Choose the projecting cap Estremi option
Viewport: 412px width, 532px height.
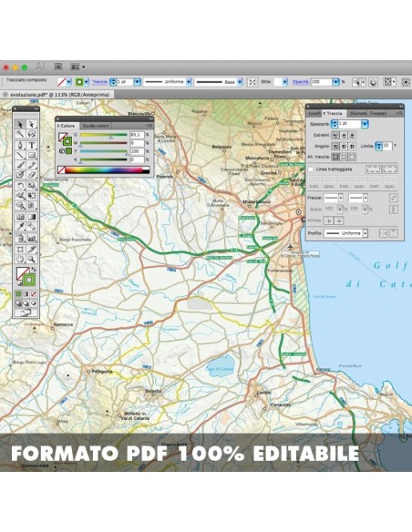click(x=352, y=135)
